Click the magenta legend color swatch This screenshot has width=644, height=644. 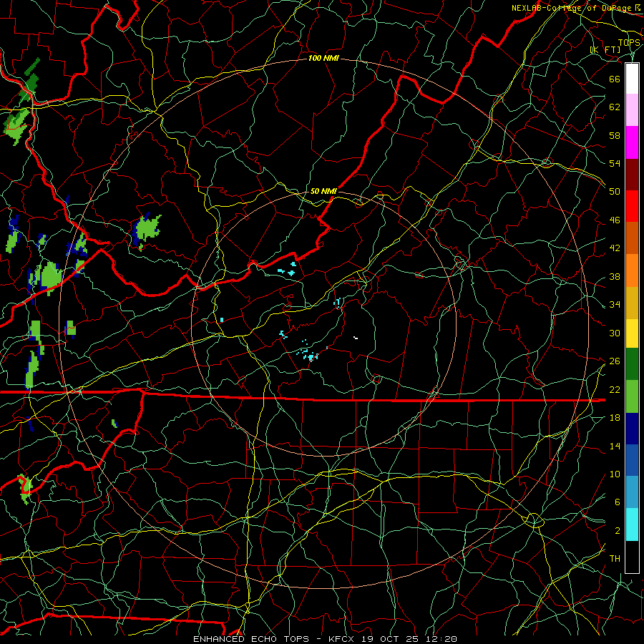pos(632,142)
